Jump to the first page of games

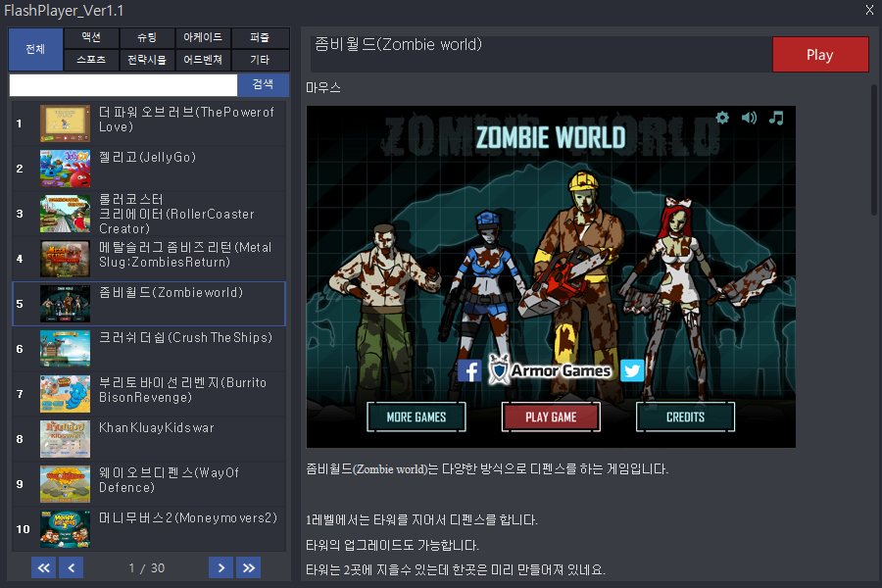pyautogui.click(x=43, y=567)
